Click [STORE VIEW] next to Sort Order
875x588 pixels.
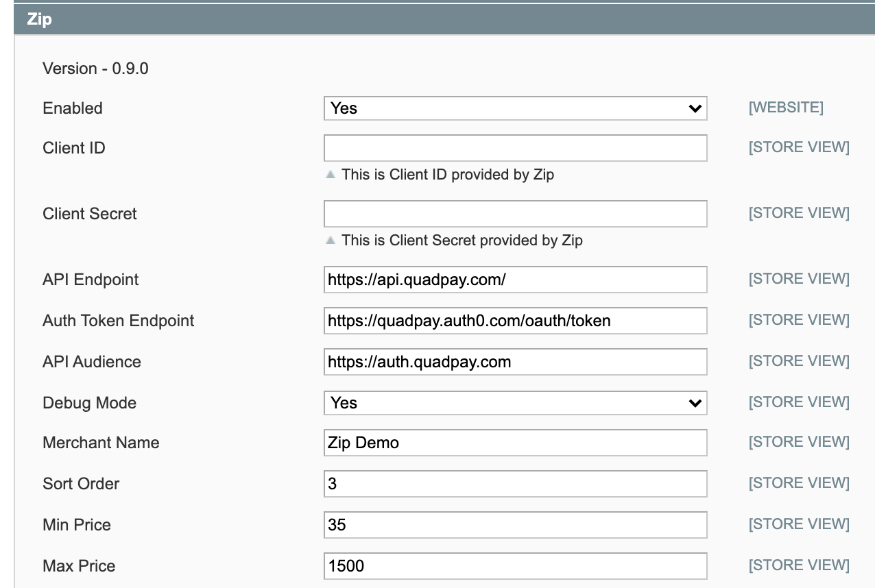(799, 483)
